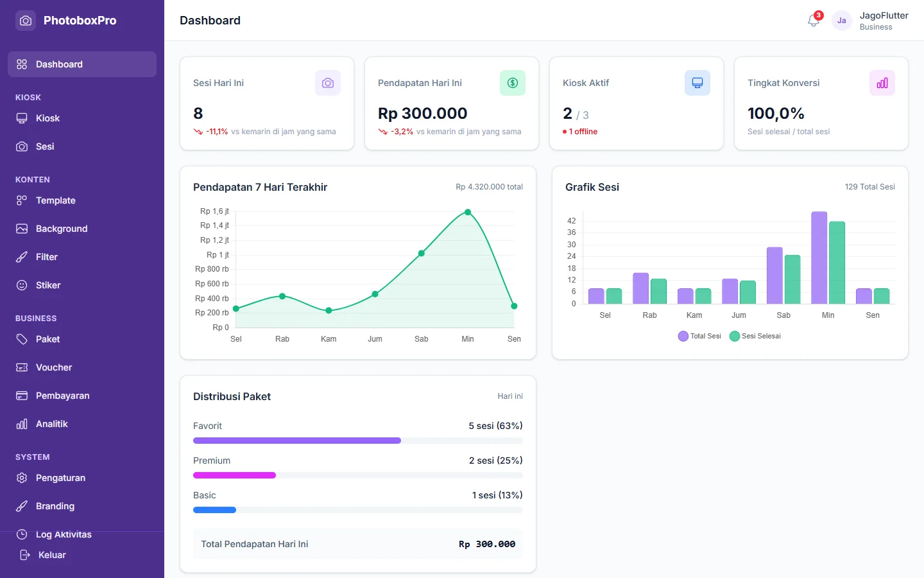924x578 pixels.
Task: Click the Stiker smiley icon in sidebar
Action: [22, 285]
